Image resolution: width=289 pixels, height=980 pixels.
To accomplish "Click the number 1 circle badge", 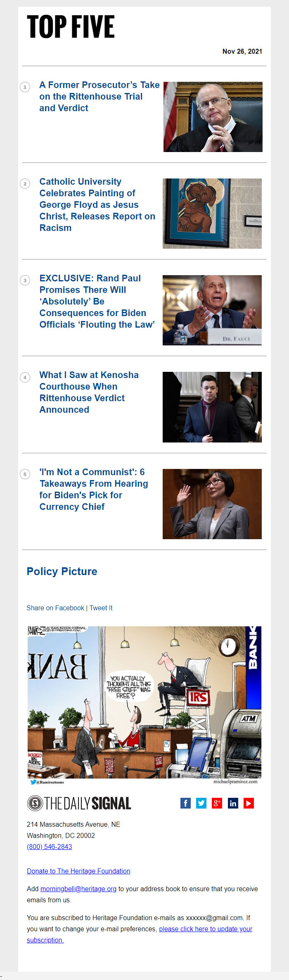I will pyautogui.click(x=25, y=87).
